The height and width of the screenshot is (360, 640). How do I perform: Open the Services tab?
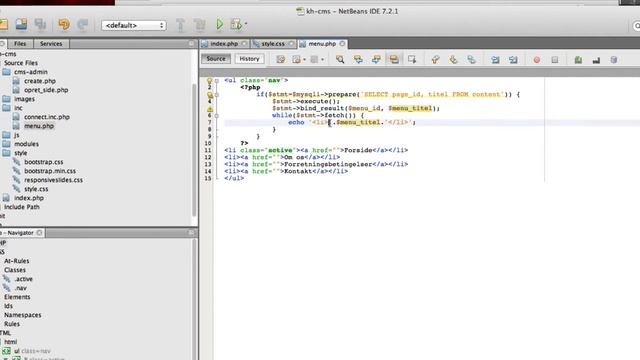[x=51, y=44]
